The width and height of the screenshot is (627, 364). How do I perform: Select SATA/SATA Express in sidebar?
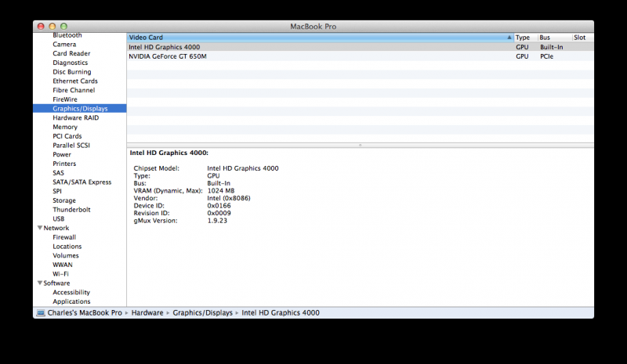[x=82, y=182]
